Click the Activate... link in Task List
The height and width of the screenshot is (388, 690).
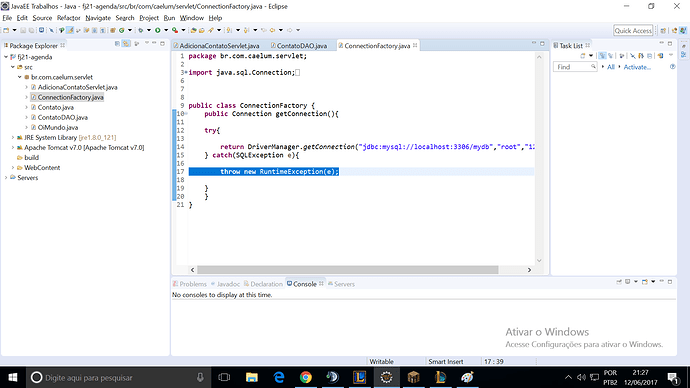638,67
